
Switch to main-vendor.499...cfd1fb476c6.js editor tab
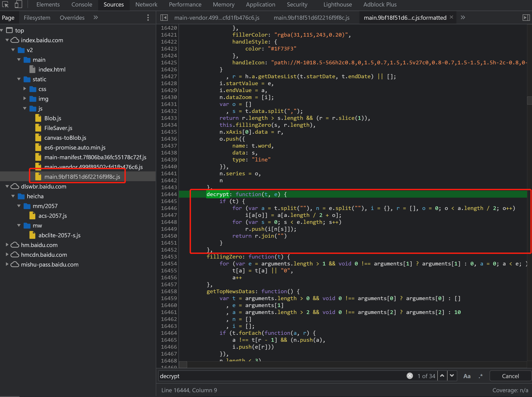pos(217,18)
